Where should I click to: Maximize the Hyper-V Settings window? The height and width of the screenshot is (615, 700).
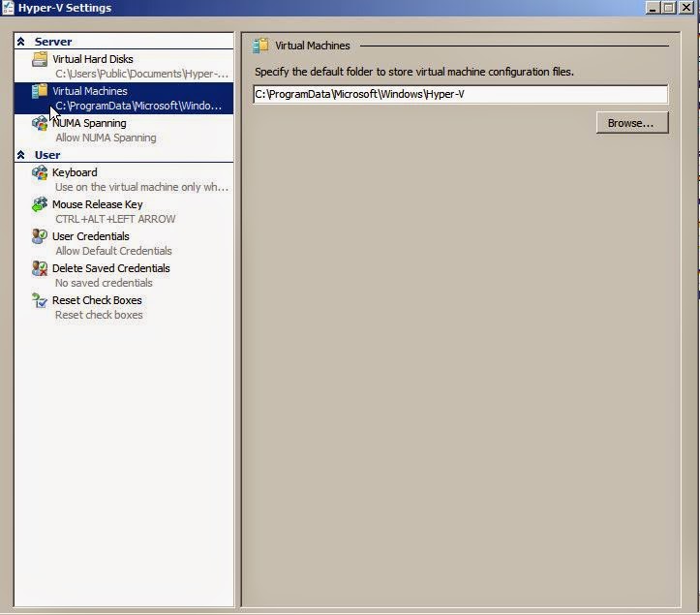[669, 8]
